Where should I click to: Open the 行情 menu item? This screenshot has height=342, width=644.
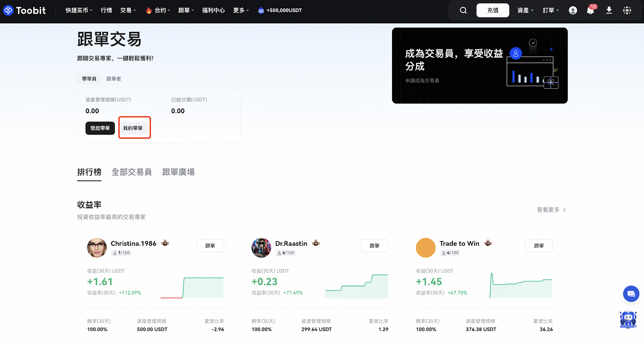click(106, 10)
